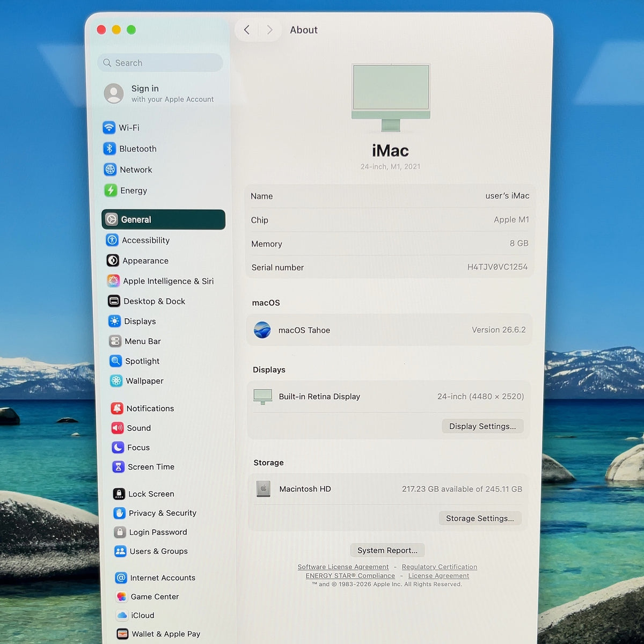Open Desktop & Dock icon

click(114, 301)
